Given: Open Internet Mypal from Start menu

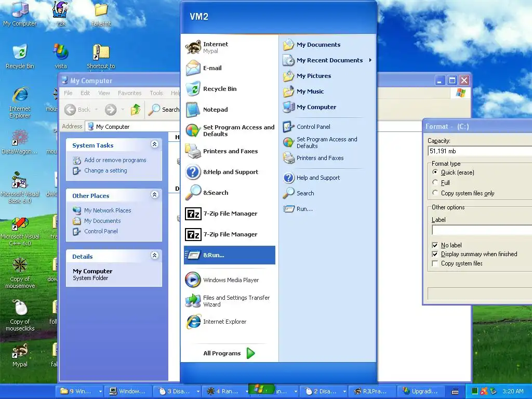Looking at the screenshot, I should coord(229,47).
